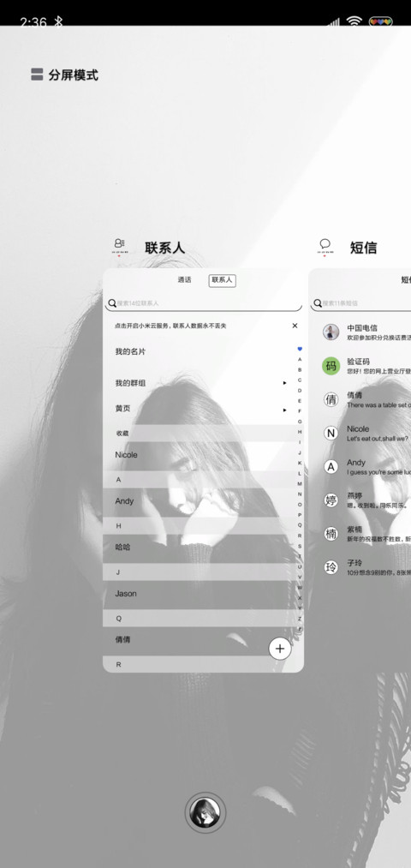Tap the 玲 avatar circle in messages
411x868 pixels.
331,567
